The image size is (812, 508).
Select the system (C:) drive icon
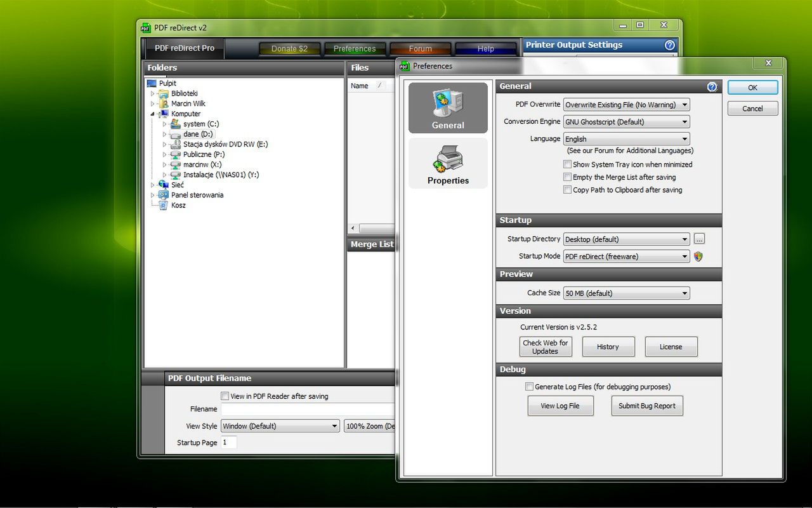pos(176,124)
